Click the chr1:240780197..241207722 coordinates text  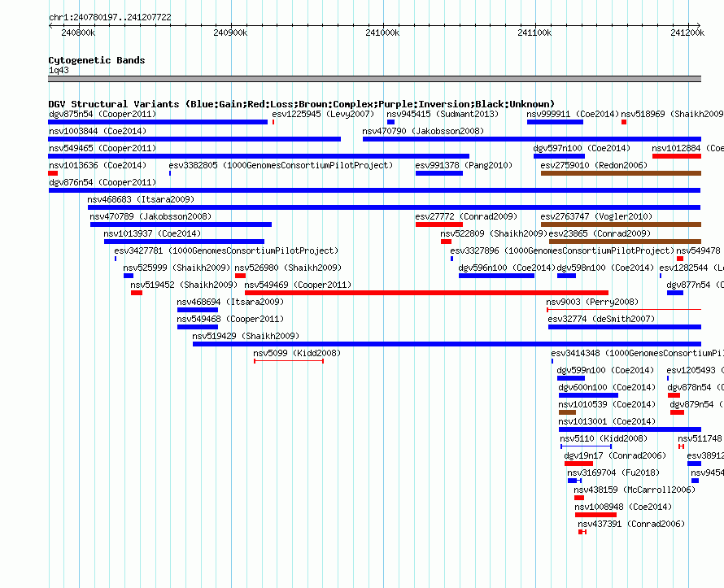[x=110, y=17]
